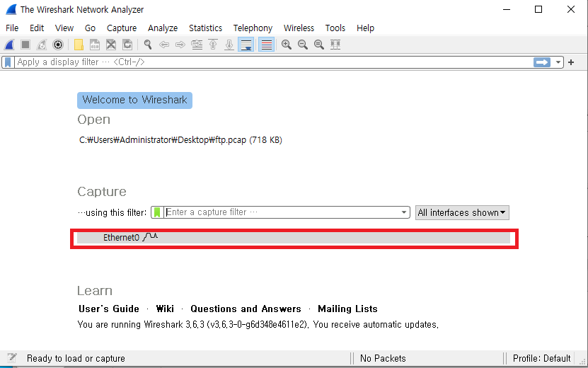
Task: Reset text to normal size icon
Action: (319, 45)
